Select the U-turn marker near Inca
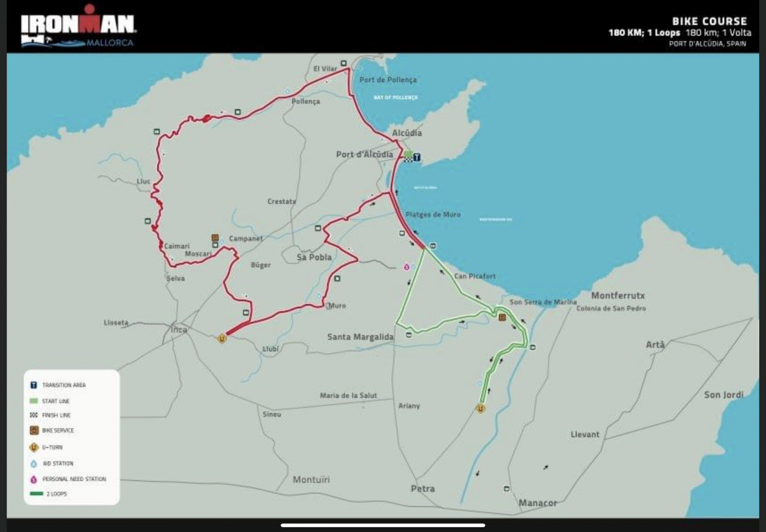 222,339
